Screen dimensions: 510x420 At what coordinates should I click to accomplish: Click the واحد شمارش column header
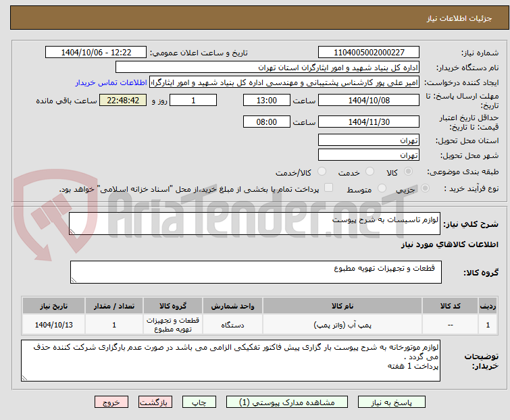[232, 306]
